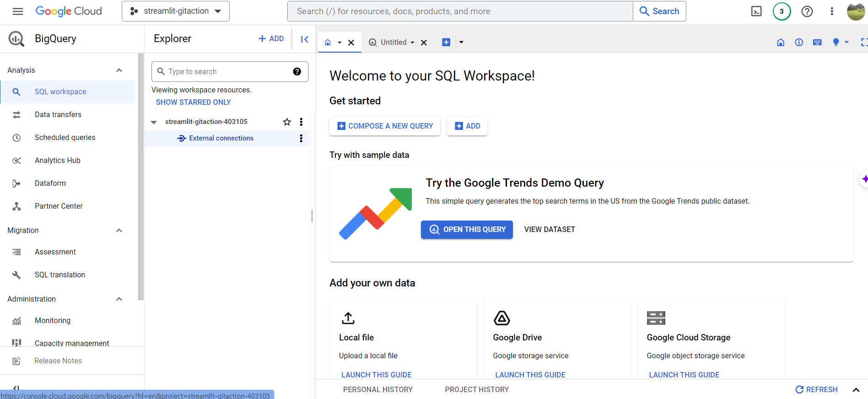Click the BigQuery product icon
This screenshot has width=868, height=399.
click(x=16, y=39)
